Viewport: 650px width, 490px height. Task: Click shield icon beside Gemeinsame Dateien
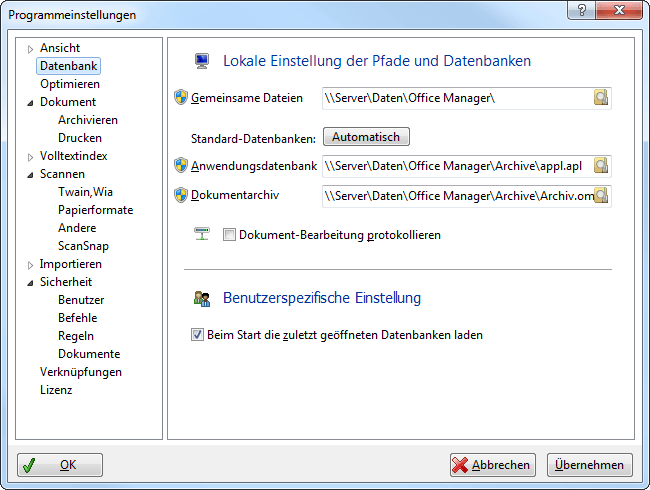[181, 97]
